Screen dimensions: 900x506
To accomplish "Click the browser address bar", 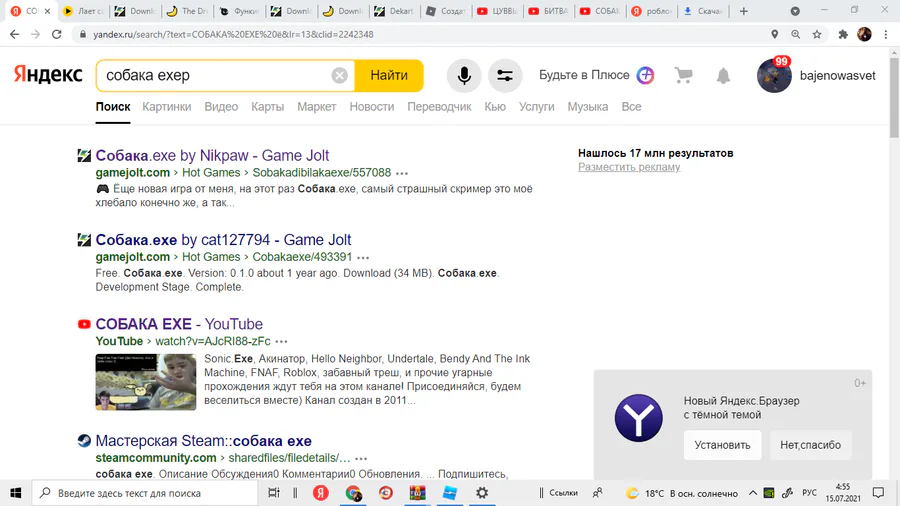I will click(x=425, y=34).
